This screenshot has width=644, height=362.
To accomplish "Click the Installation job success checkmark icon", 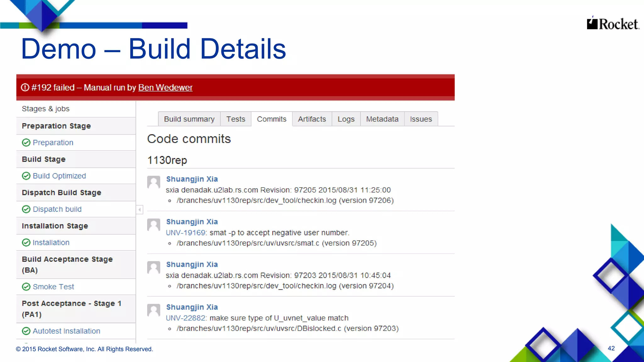I will point(26,243).
